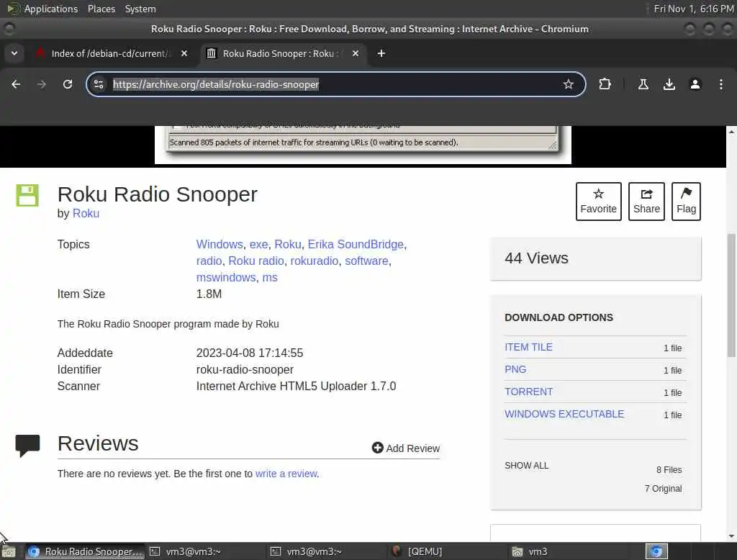Click Add Review
Viewport: 737px width, 560px height.
coord(406,448)
